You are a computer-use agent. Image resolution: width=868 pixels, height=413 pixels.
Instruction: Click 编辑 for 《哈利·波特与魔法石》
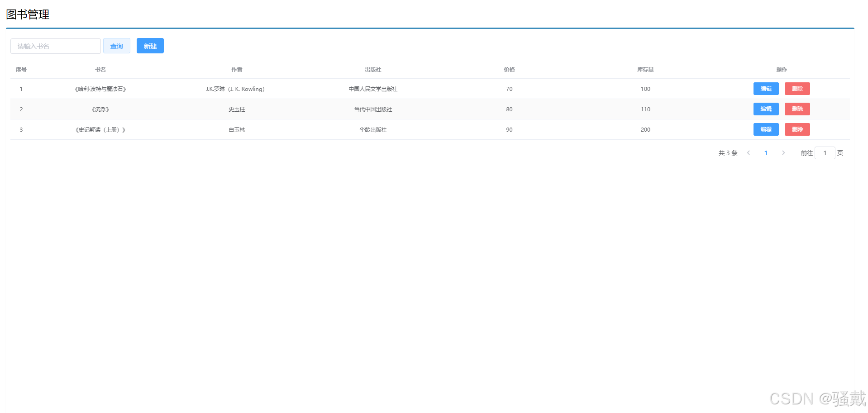(x=766, y=89)
